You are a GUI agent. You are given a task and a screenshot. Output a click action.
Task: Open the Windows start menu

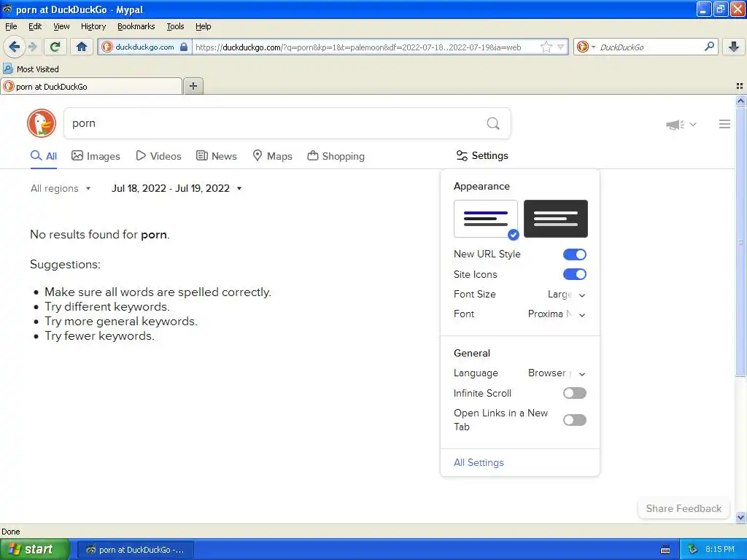34,549
